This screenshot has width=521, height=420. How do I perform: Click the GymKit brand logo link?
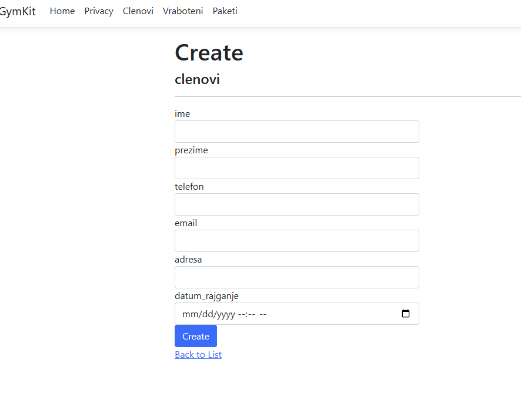pos(17,11)
